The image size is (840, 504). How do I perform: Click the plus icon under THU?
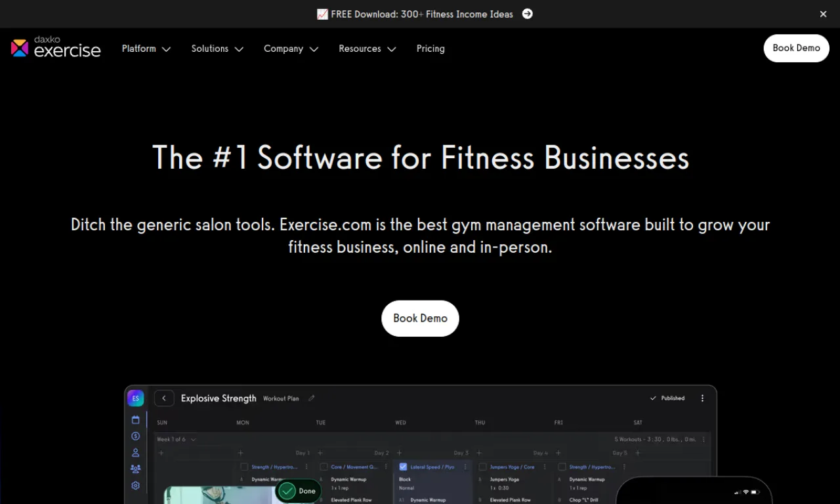(x=478, y=453)
